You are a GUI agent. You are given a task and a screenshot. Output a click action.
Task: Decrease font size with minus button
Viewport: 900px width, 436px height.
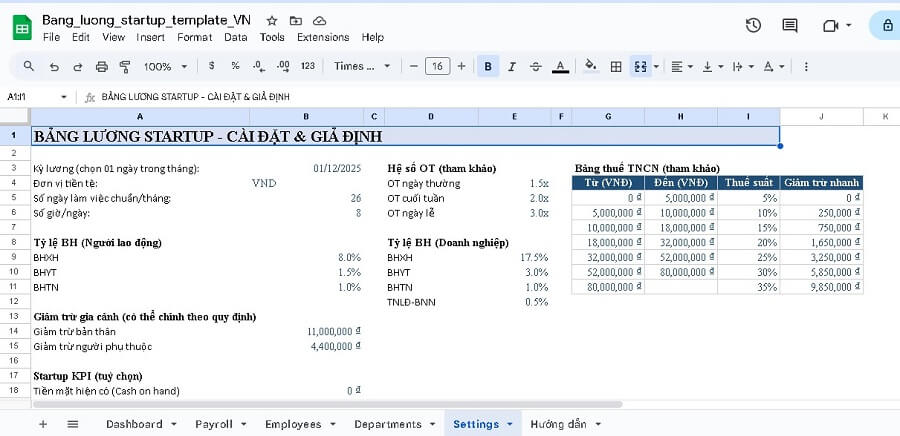[414, 67]
